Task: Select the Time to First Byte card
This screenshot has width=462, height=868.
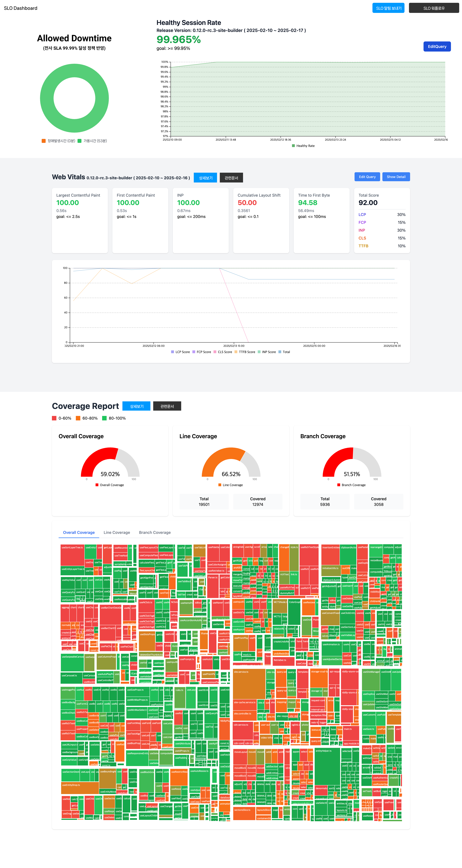Action: pos(322,220)
